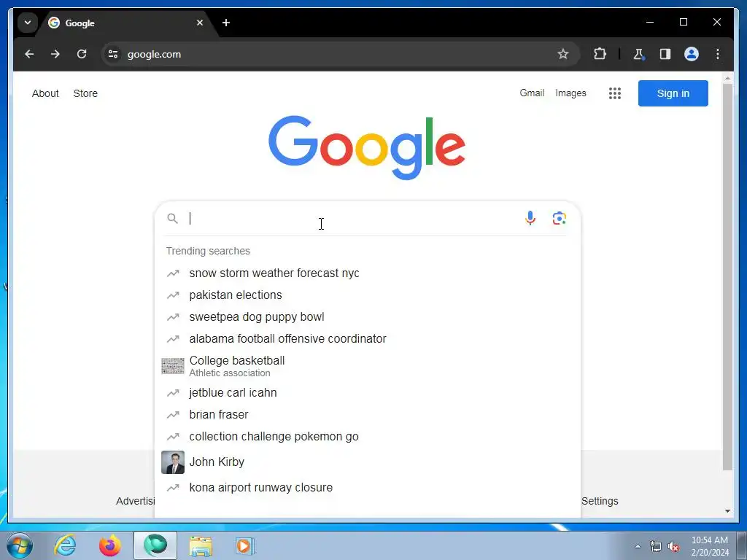747x560 pixels.
Task: Expand the tab search dropdown arrow
Action: 28,23
